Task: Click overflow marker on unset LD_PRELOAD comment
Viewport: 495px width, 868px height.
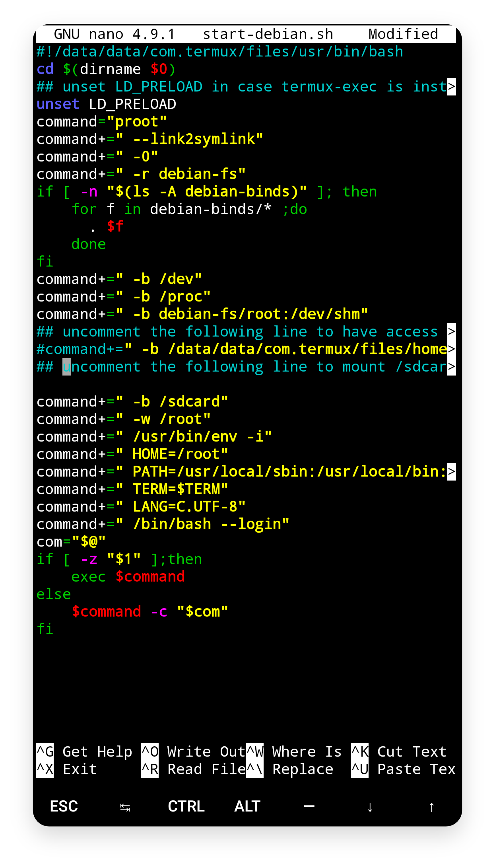Action: click(x=451, y=87)
